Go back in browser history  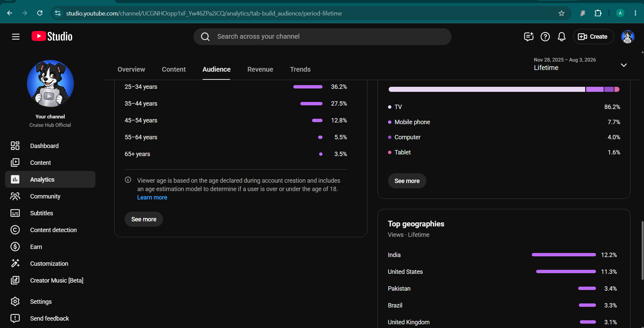(x=10, y=13)
